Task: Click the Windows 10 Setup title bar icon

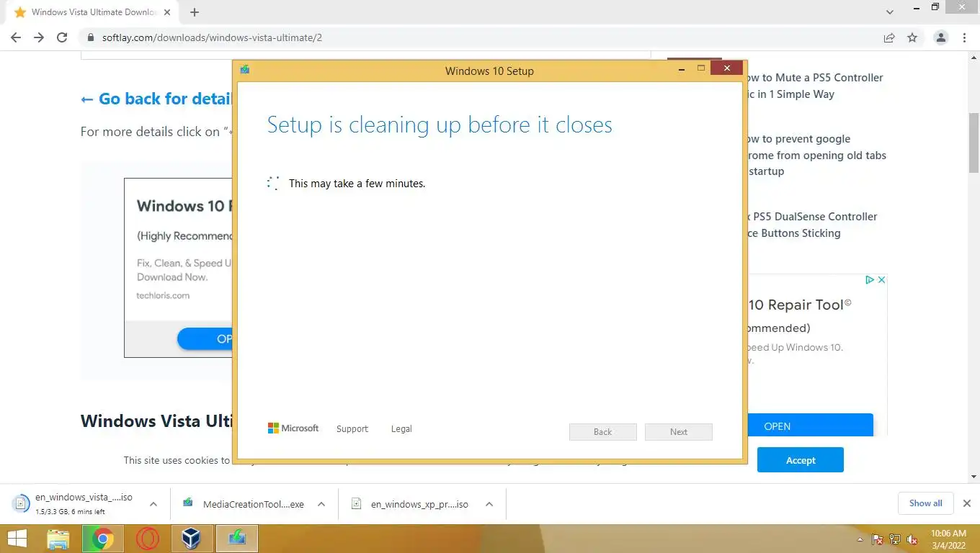Action: 245,70
